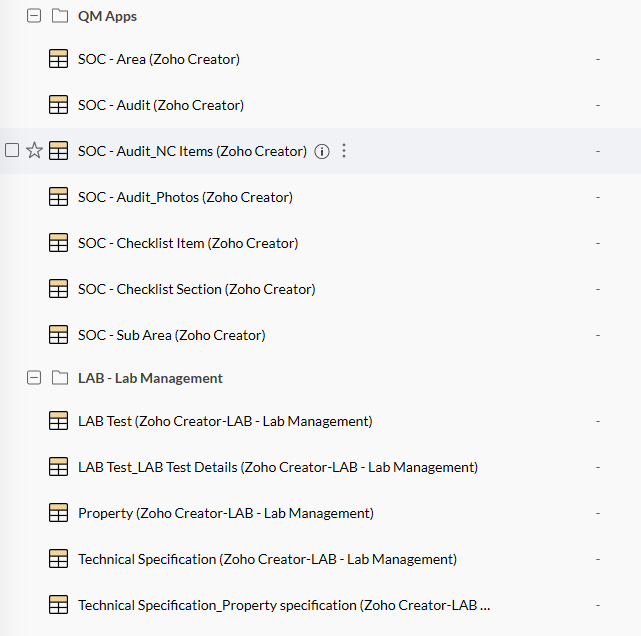
Task: Open SOC - Audit_NC Items (Zoho Creator)
Action: tap(192, 151)
